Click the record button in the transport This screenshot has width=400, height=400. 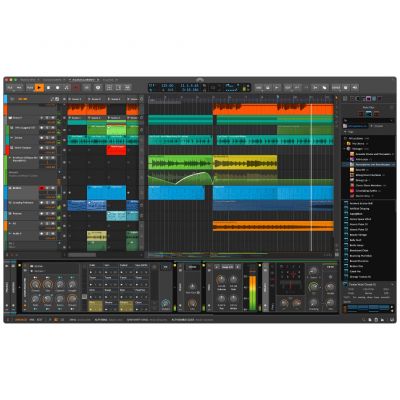[58, 88]
